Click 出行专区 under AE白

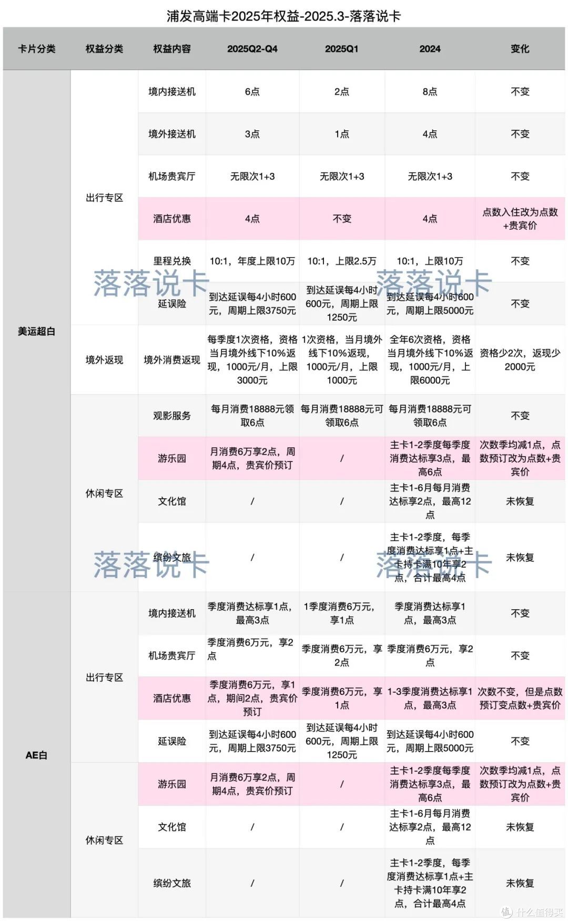click(x=104, y=677)
